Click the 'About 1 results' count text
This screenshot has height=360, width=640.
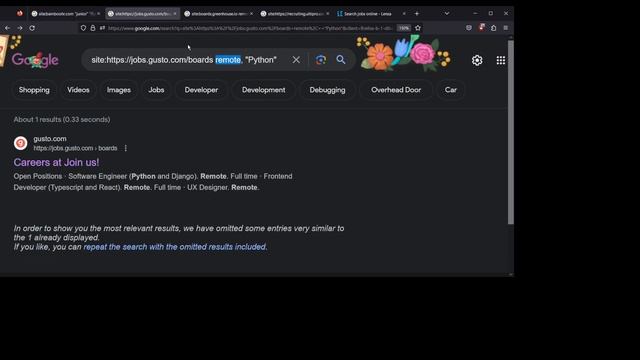point(62,120)
